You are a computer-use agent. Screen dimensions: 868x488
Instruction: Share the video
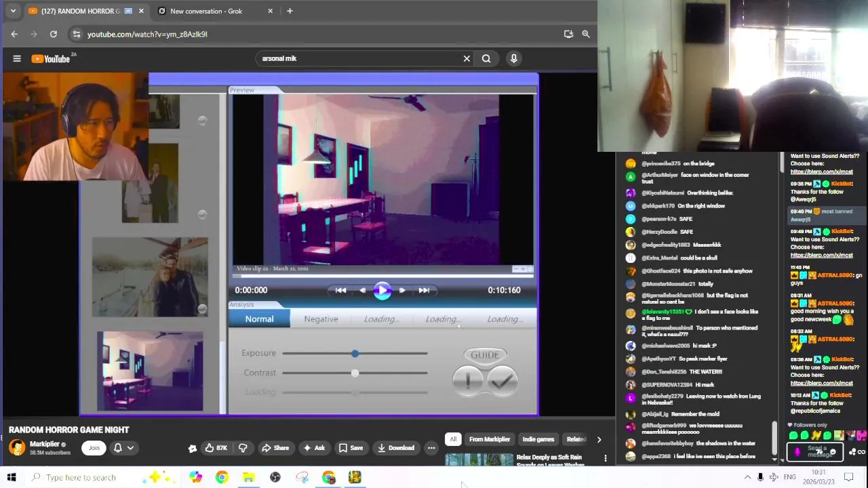275,448
